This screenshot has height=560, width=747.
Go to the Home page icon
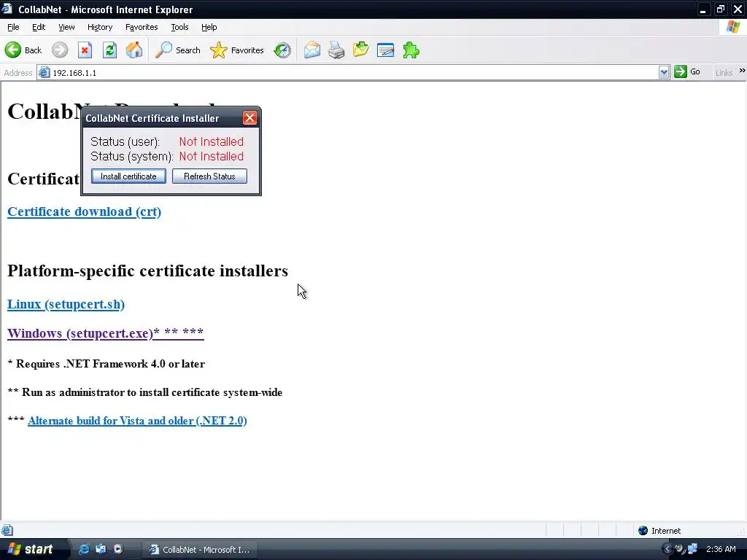(134, 50)
